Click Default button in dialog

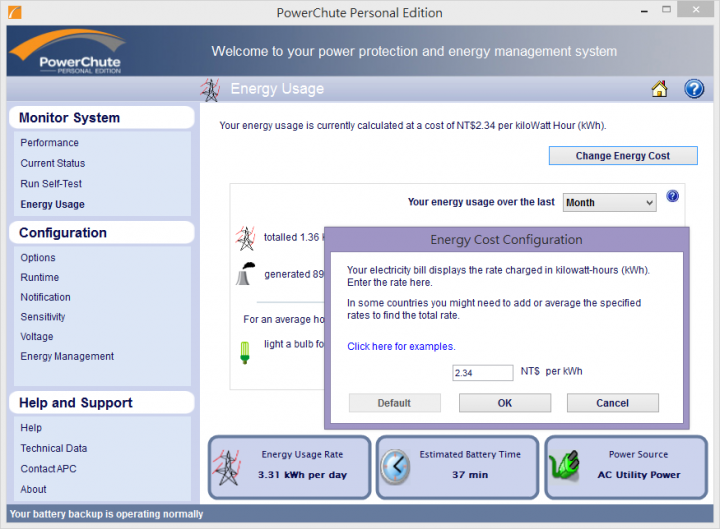pyautogui.click(x=394, y=403)
